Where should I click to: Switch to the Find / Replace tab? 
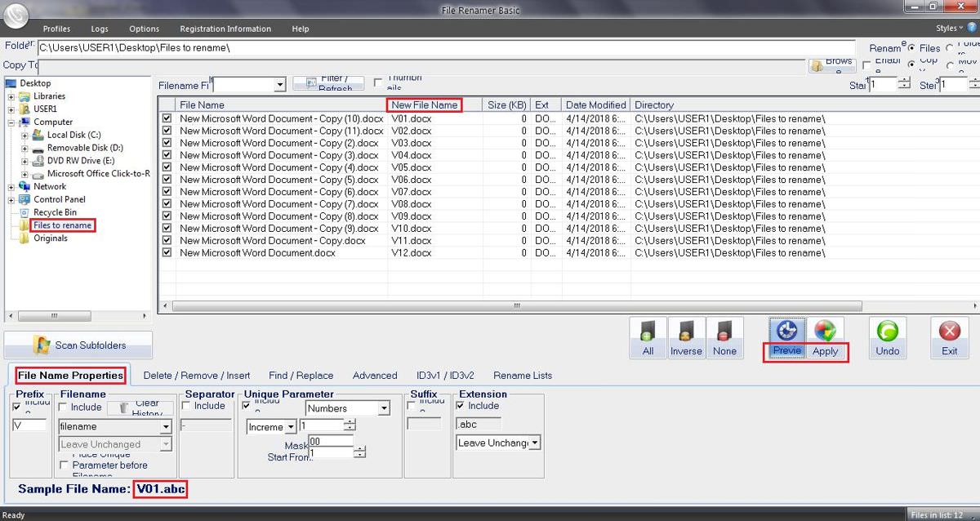tap(301, 375)
